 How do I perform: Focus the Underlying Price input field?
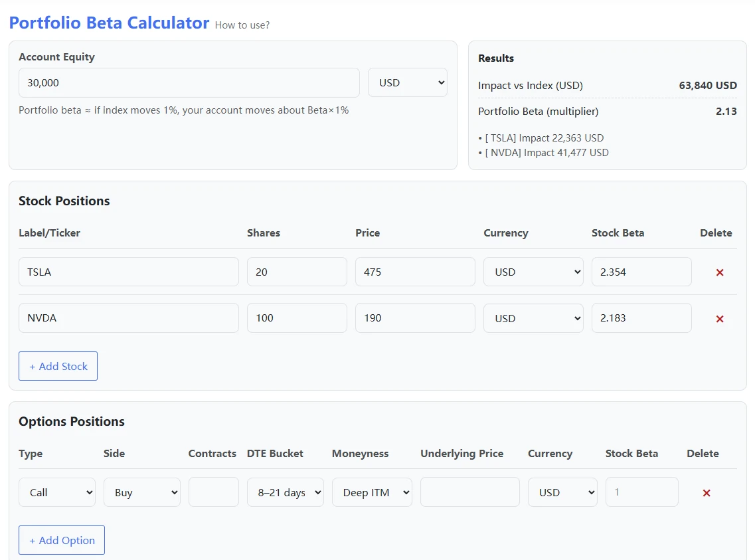point(469,492)
